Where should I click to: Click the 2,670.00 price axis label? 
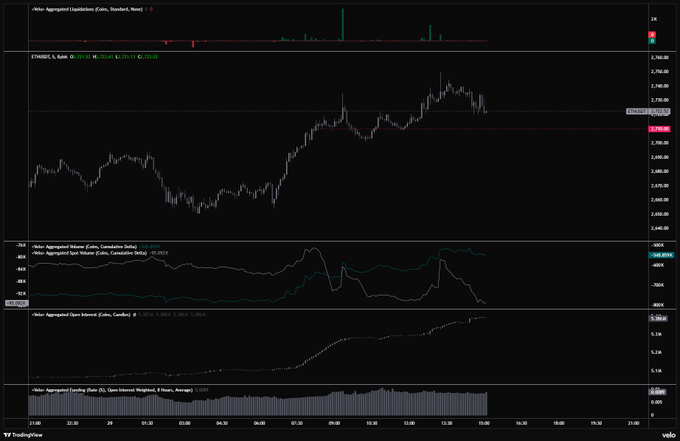(659, 186)
